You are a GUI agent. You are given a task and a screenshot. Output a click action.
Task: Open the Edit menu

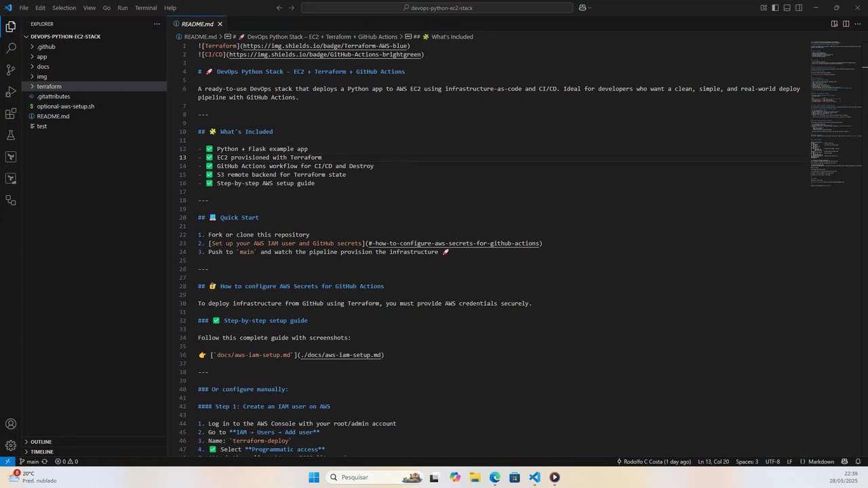tap(40, 8)
